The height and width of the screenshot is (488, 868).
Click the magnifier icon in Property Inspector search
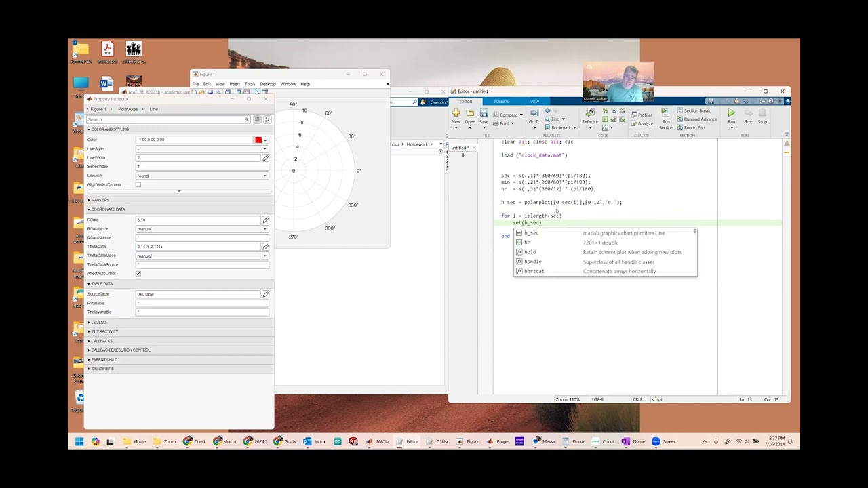[247, 119]
